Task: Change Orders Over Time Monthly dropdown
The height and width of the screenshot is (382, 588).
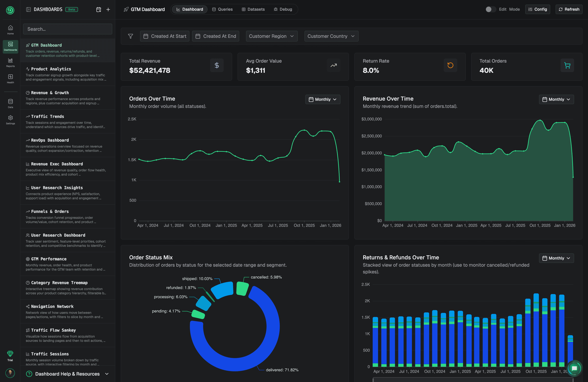Action: (322, 99)
